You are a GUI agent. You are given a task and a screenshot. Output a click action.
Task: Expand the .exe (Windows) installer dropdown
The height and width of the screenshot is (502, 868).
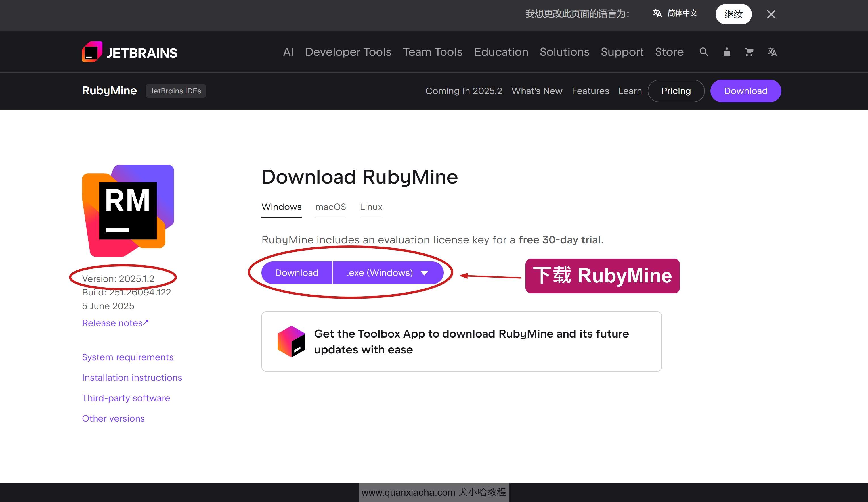[388, 273]
